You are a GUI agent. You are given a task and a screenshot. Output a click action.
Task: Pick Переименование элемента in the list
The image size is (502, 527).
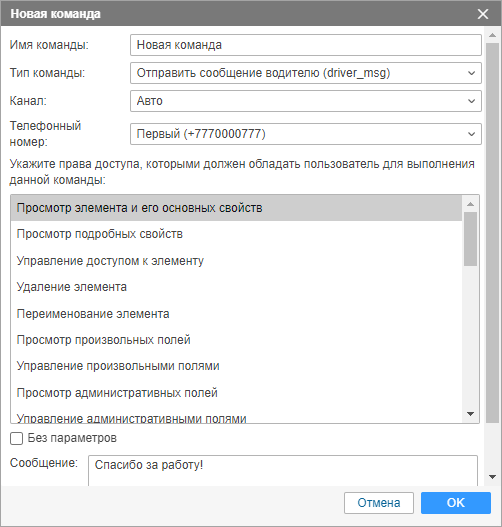coord(236,314)
